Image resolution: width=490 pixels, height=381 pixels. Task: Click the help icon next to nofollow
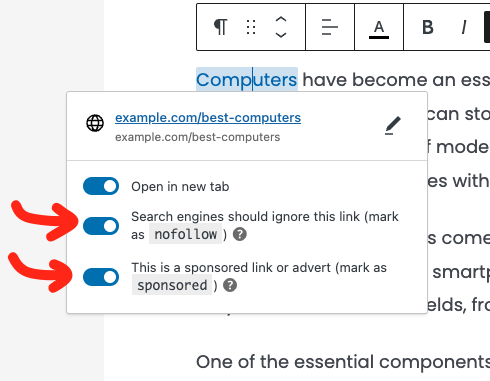pos(240,234)
